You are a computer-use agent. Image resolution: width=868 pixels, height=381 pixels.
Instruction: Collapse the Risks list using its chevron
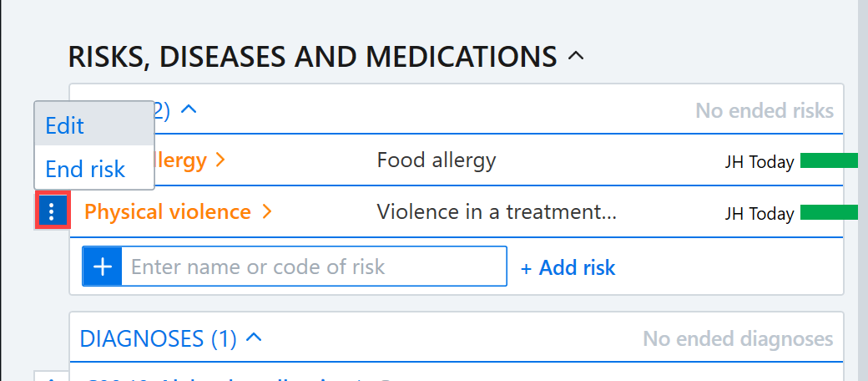[189, 109]
